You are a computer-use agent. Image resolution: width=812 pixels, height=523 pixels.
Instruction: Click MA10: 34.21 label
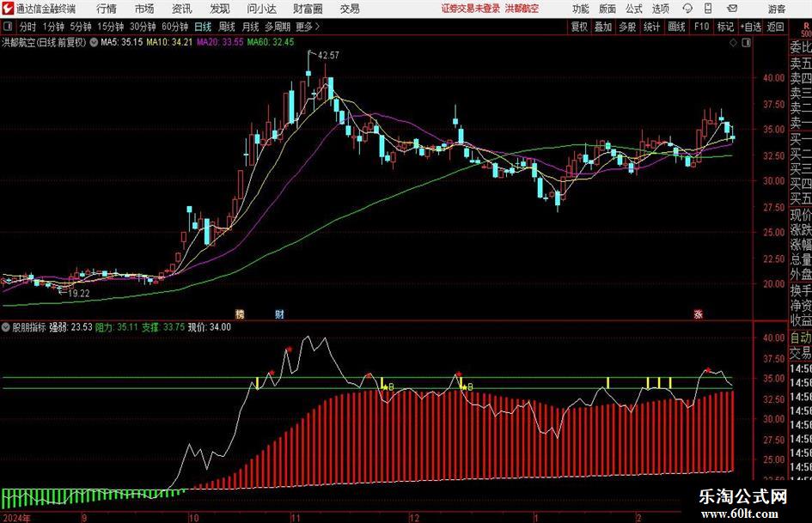tap(169, 42)
